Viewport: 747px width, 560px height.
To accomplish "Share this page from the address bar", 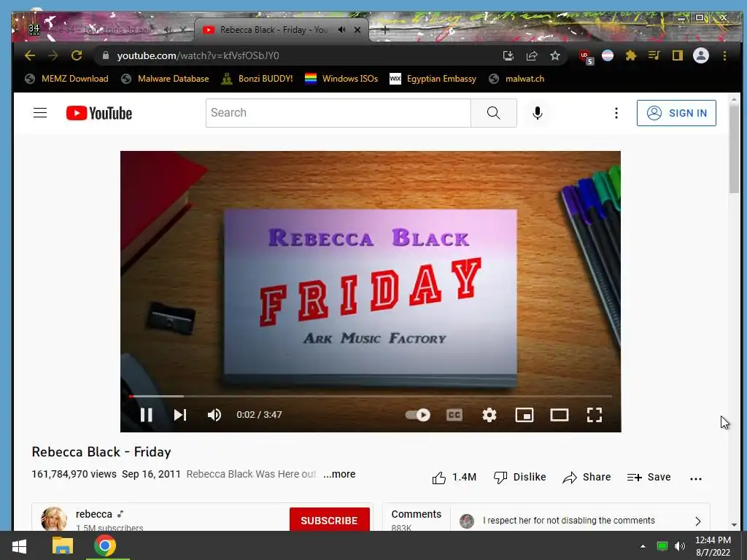I will click(x=532, y=55).
